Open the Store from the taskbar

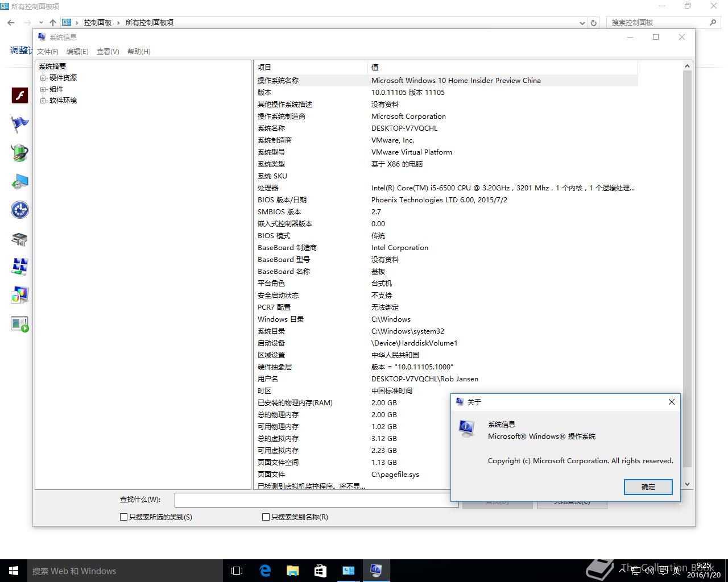[x=321, y=571]
